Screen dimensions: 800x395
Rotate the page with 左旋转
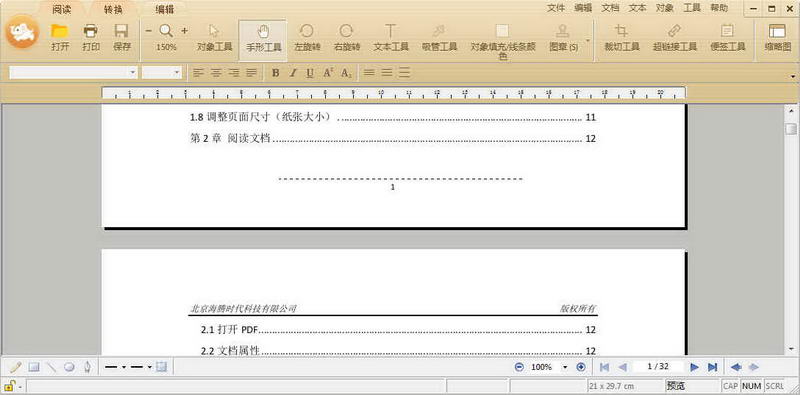307,37
